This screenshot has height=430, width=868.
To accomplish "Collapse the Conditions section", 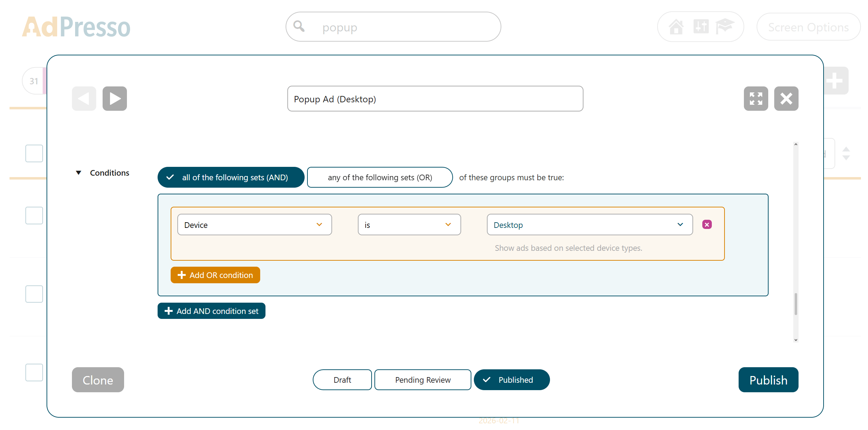I will [78, 173].
